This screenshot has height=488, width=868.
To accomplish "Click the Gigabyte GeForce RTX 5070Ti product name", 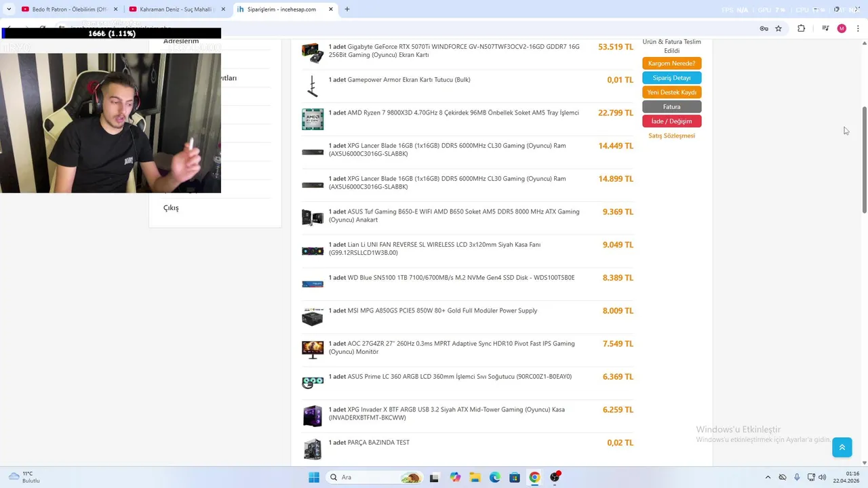I will tap(454, 51).
